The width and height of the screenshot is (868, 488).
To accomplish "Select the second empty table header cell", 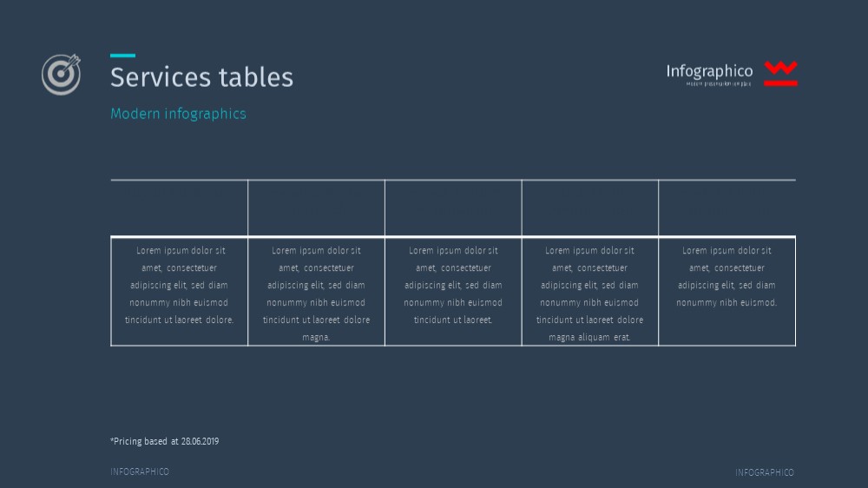I will (x=316, y=208).
